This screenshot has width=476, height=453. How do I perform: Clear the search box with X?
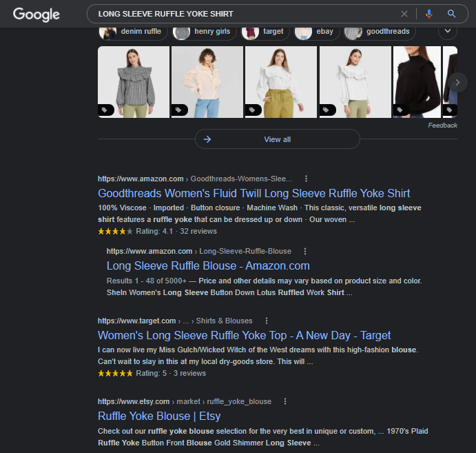(404, 14)
